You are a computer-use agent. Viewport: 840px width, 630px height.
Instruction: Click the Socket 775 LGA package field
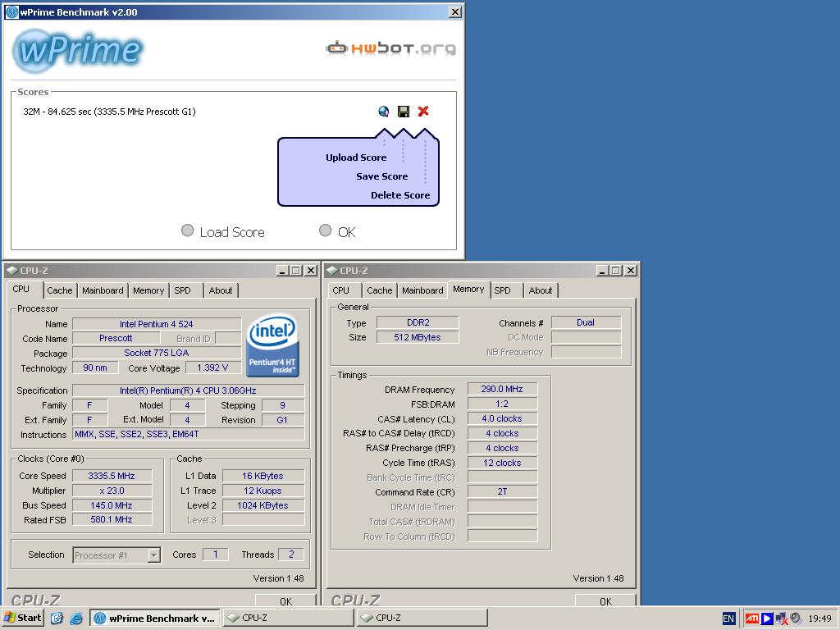point(157,353)
